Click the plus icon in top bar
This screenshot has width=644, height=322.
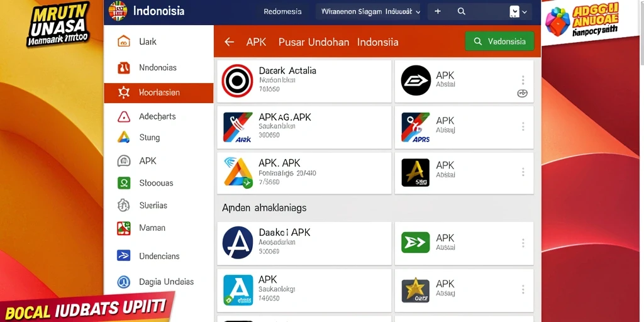(x=438, y=11)
